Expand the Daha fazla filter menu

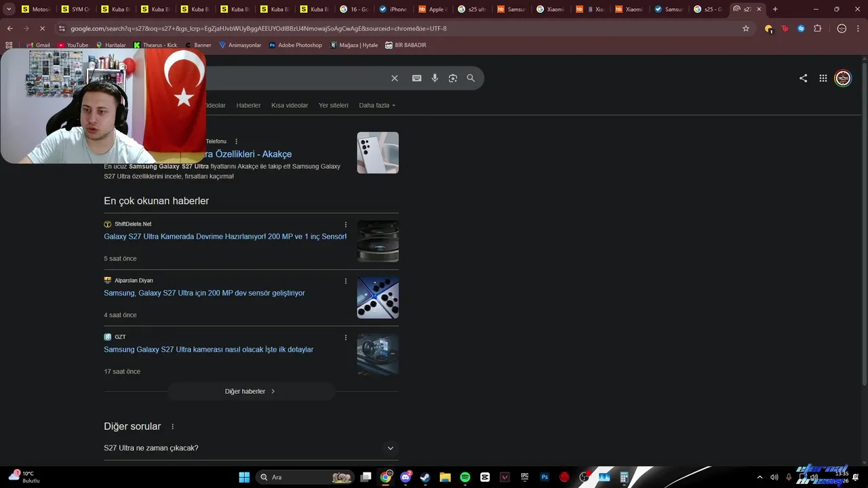(377, 105)
